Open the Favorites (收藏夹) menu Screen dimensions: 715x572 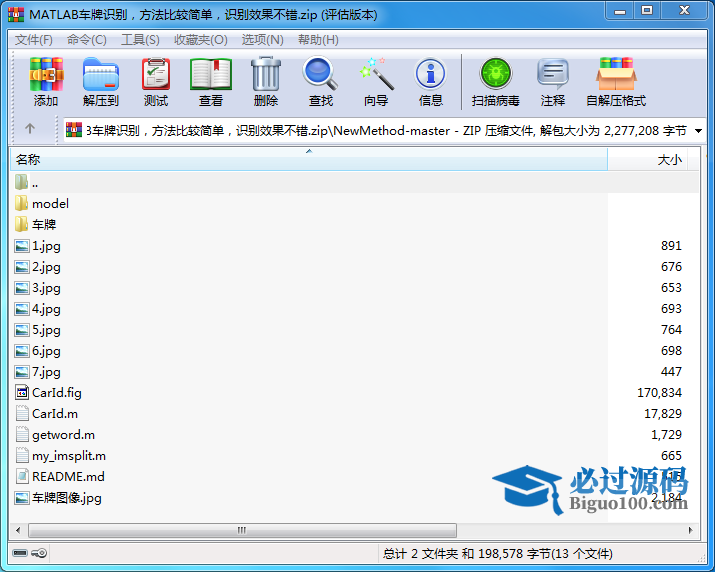[201, 40]
